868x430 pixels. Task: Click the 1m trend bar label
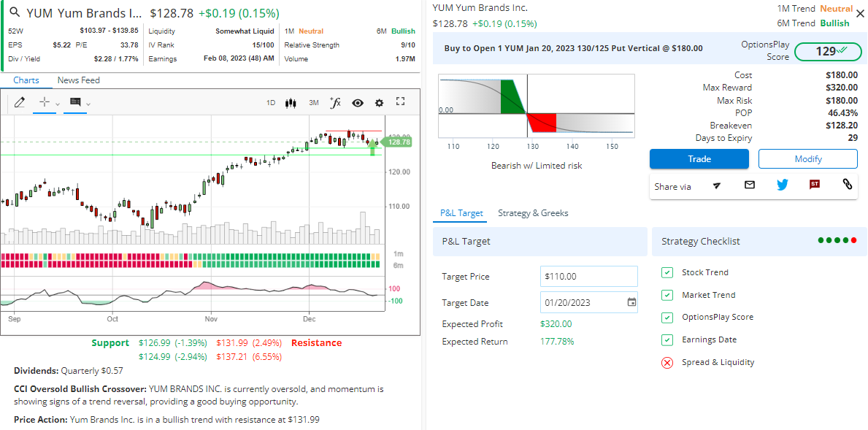coord(398,253)
